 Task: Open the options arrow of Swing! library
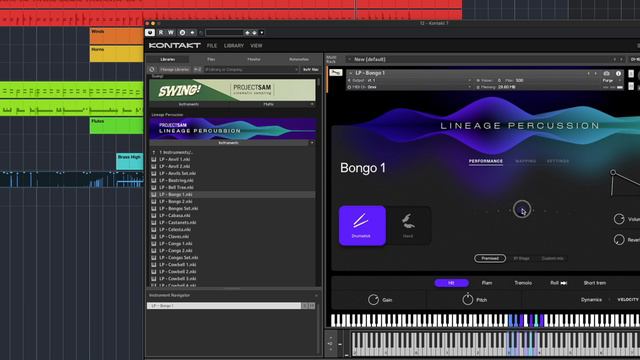(312, 104)
